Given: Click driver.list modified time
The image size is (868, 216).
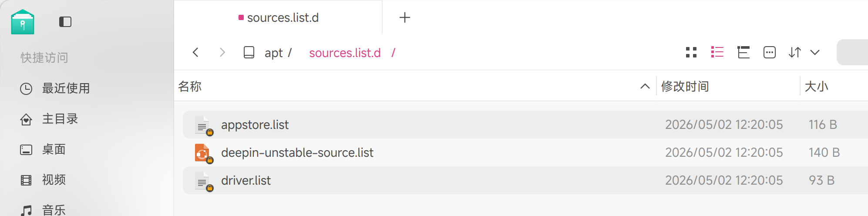Looking at the screenshot, I should (724, 180).
